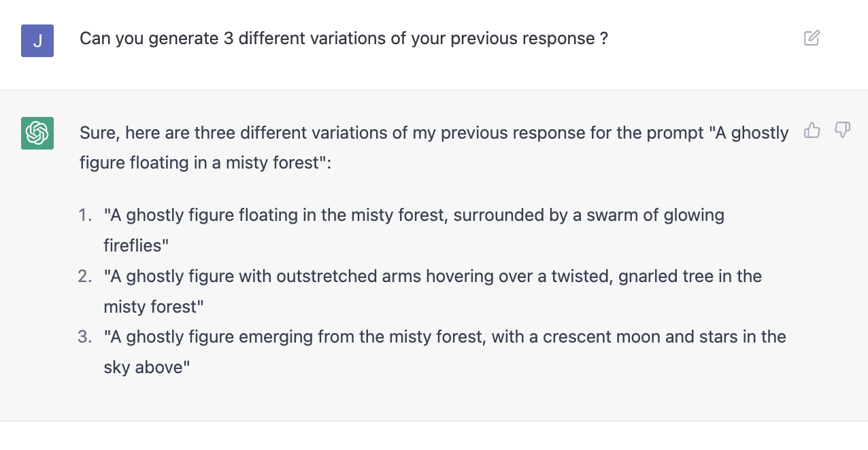This screenshot has height=450, width=868.
Task: Give positive feedback on the response
Action: coord(812,131)
